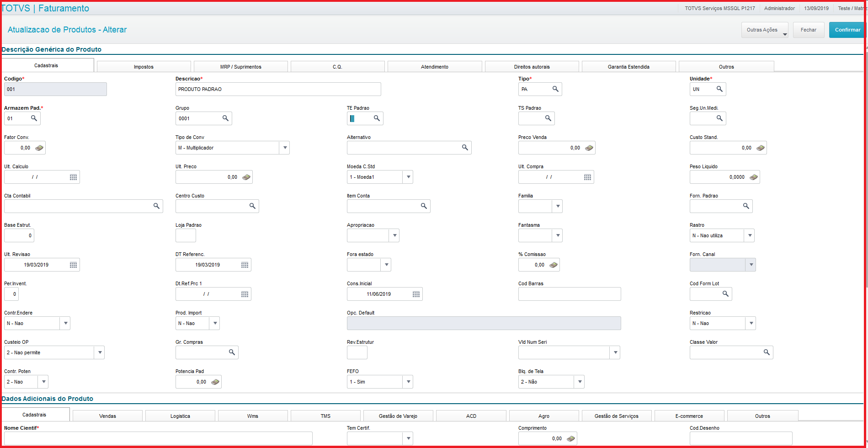Open lookup search for TE Padrao field
Screen dimensions: 868x448
tap(377, 118)
